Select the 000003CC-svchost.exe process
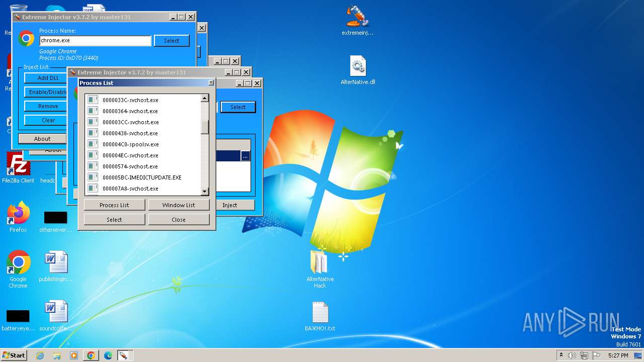The image size is (644, 362). (x=143, y=122)
